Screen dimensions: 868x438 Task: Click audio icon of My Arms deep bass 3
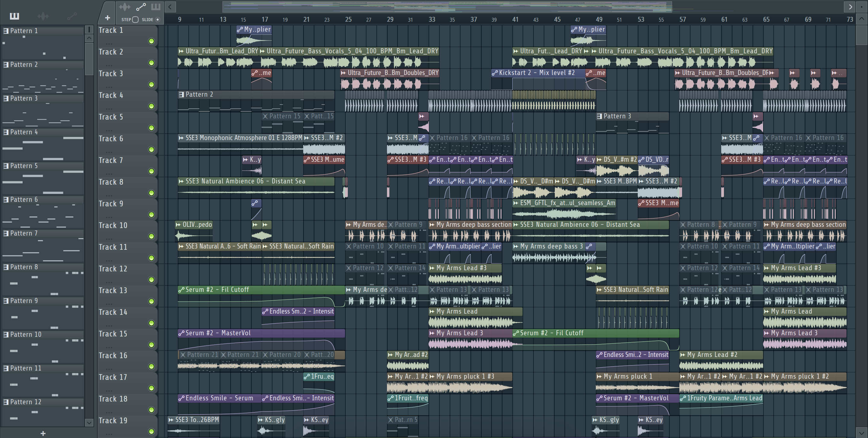tap(516, 246)
